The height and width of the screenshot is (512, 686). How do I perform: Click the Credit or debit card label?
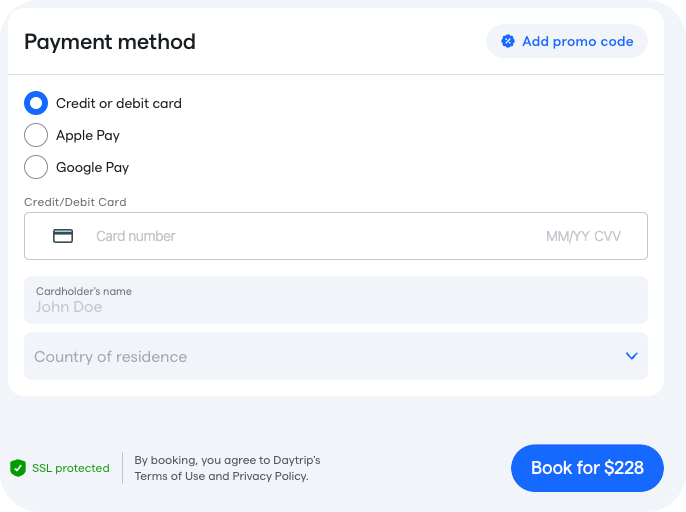(119, 103)
